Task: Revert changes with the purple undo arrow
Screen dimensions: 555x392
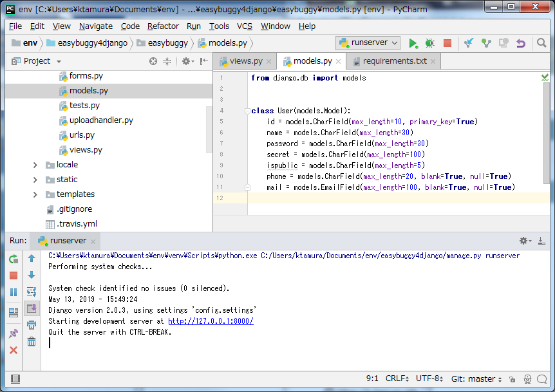Action: (521, 43)
